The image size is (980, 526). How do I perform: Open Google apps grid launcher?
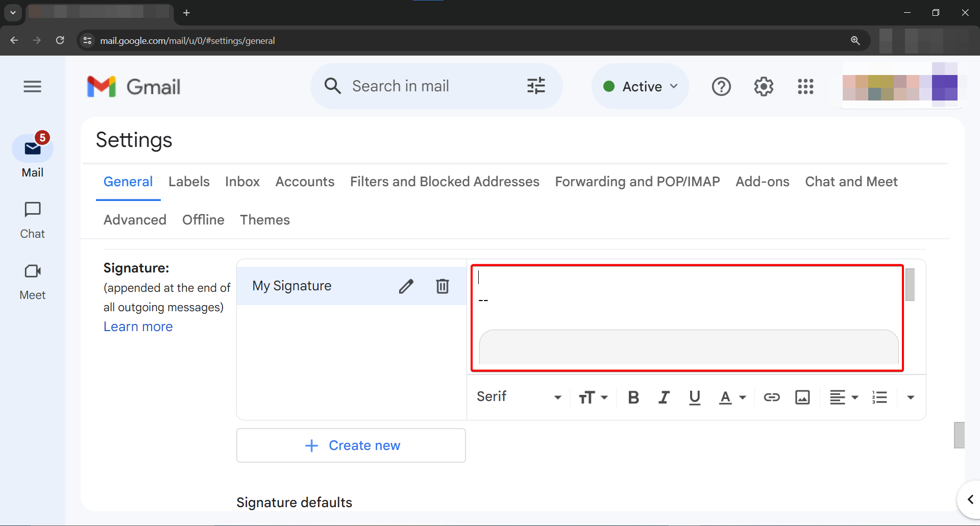tap(805, 87)
